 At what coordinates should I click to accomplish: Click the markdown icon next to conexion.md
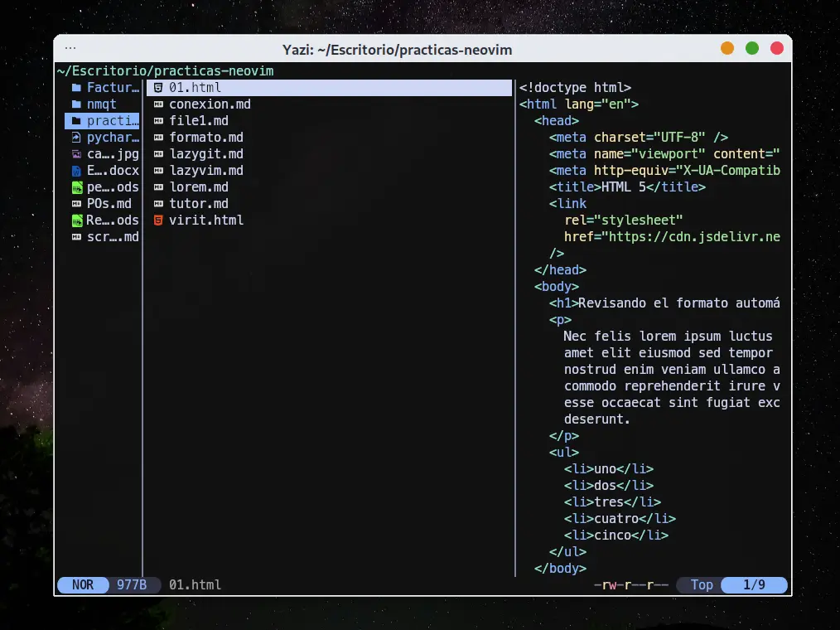(x=158, y=104)
